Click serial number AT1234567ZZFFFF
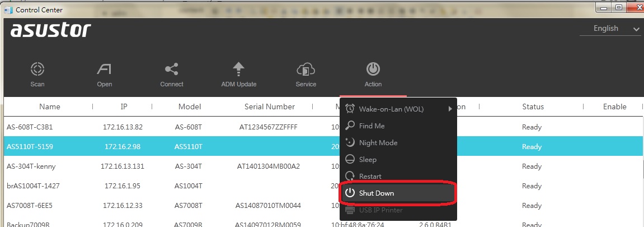 coord(268,127)
